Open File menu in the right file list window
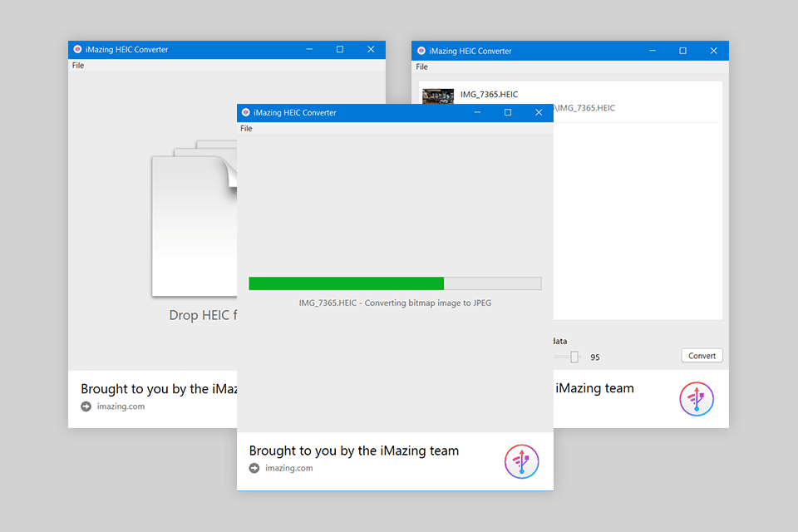This screenshot has height=532, width=798. click(421, 66)
